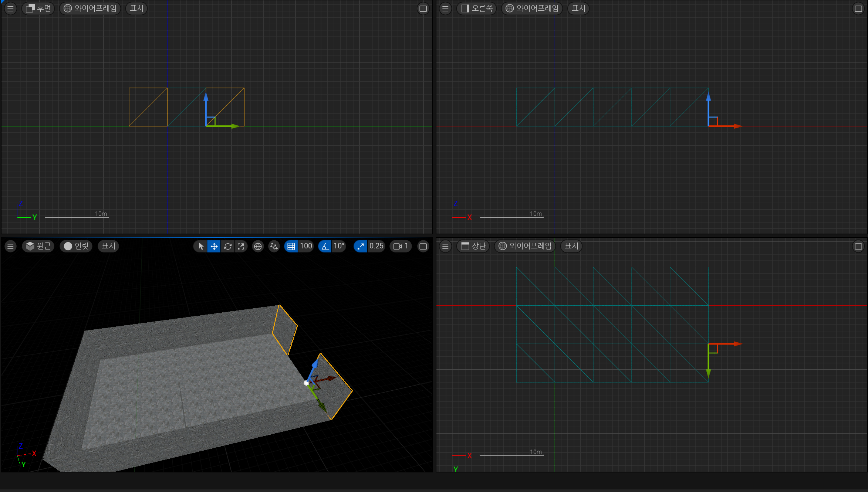Viewport: 868px width, 492px height.
Task: Switch to the rotate tool
Action: (x=227, y=246)
